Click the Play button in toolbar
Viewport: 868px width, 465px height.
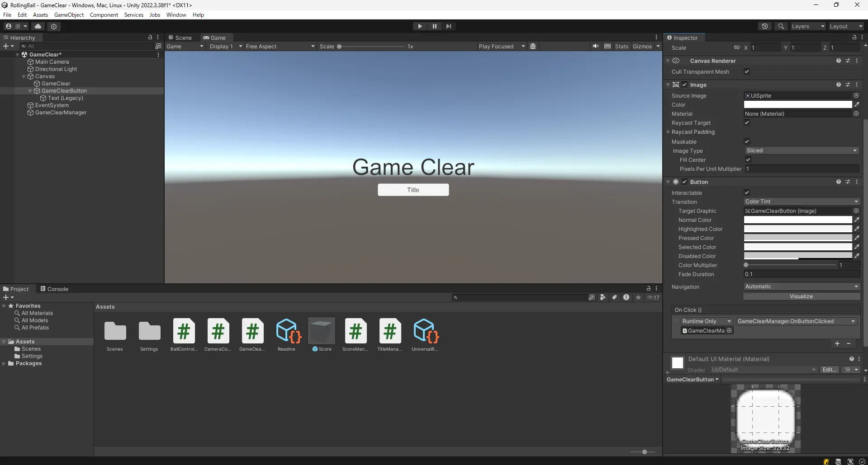pyautogui.click(x=420, y=26)
